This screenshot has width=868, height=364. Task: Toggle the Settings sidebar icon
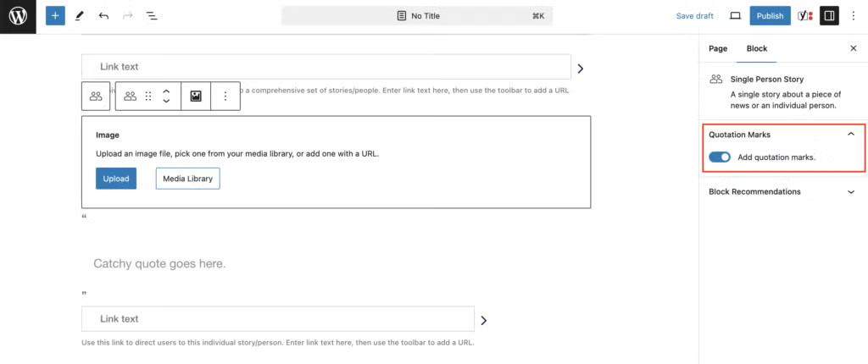(x=829, y=16)
